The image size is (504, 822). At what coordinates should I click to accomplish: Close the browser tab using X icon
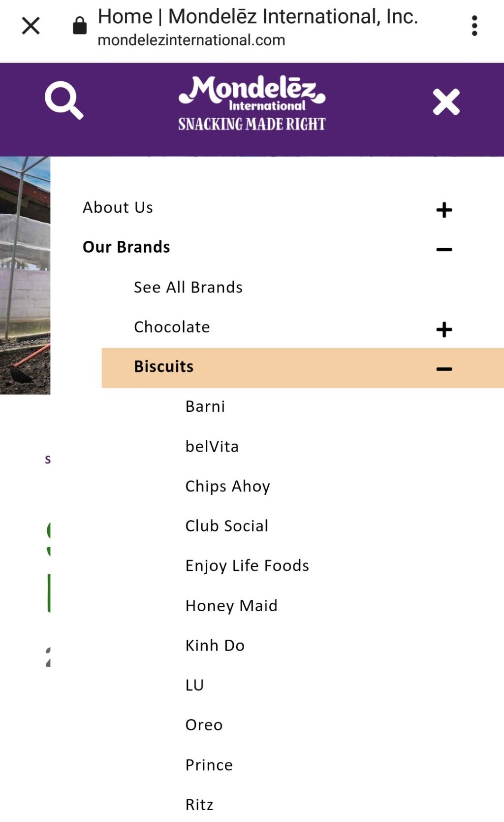pos(31,26)
